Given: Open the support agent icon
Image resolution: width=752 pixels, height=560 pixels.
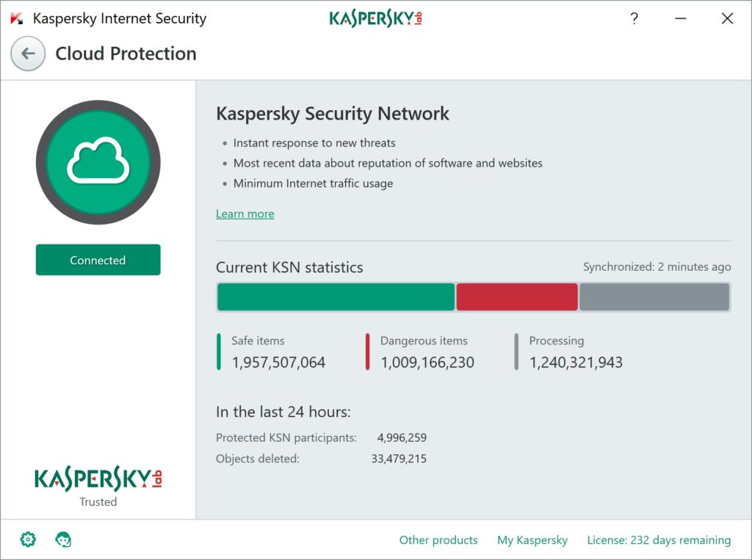Looking at the screenshot, I should point(63,539).
